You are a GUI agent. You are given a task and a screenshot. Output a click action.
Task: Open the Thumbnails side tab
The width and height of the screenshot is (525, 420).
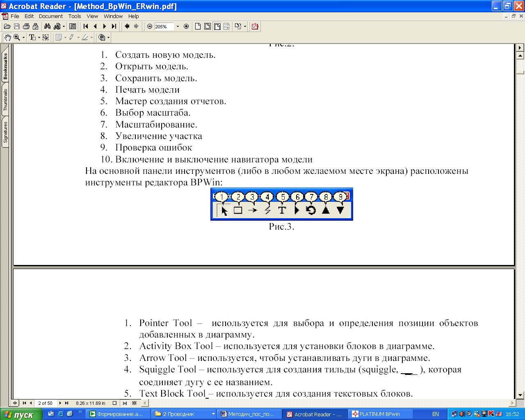tap(5, 100)
